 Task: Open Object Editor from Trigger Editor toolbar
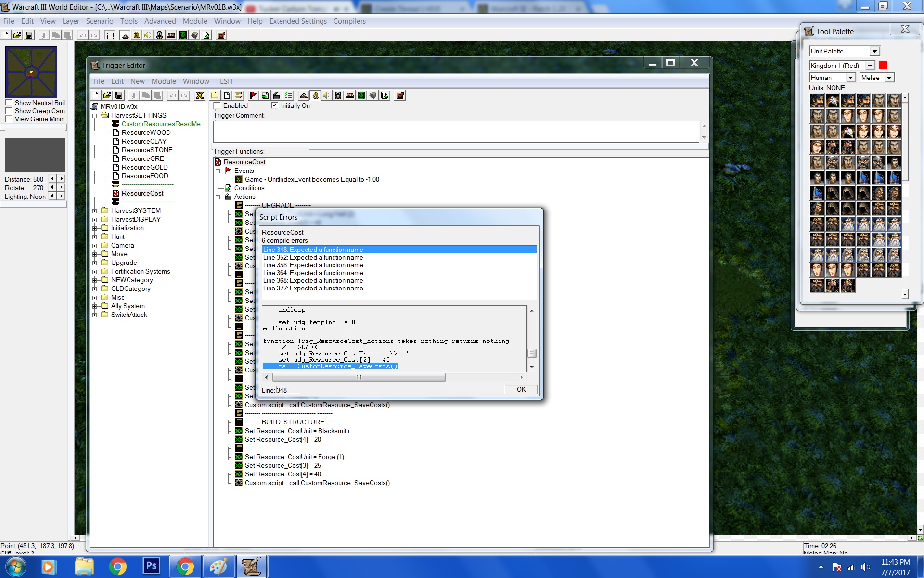[x=338, y=95]
